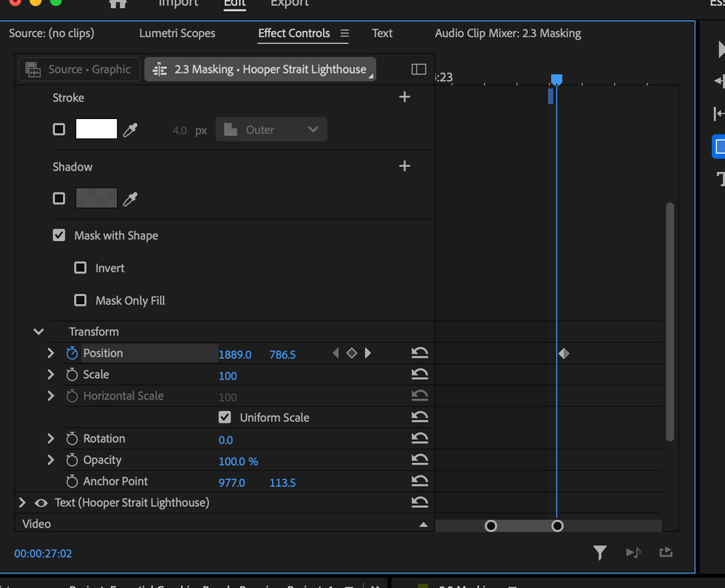This screenshot has width=725, height=588.
Task: Open the Effect Controls panel menu icon
Action: pos(345,33)
